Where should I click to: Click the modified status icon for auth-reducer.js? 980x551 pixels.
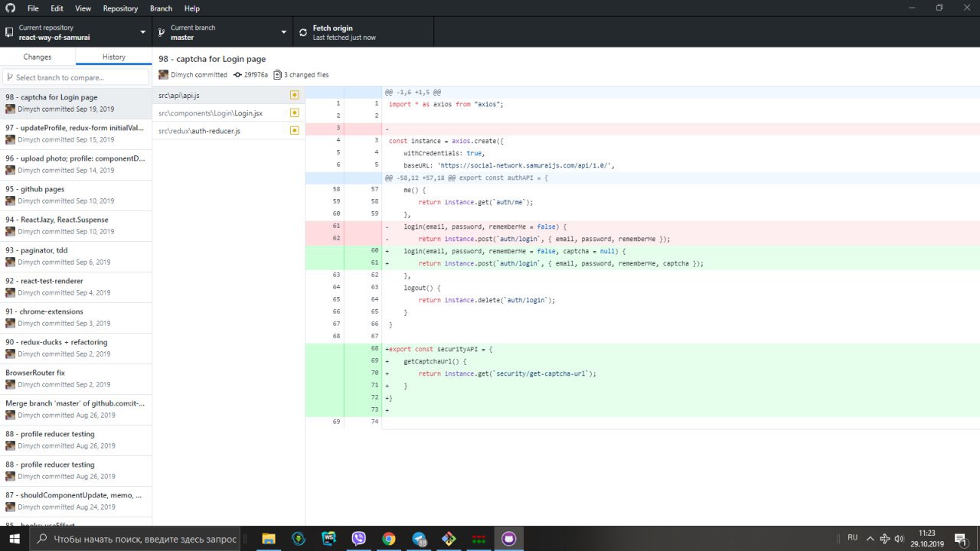point(294,131)
